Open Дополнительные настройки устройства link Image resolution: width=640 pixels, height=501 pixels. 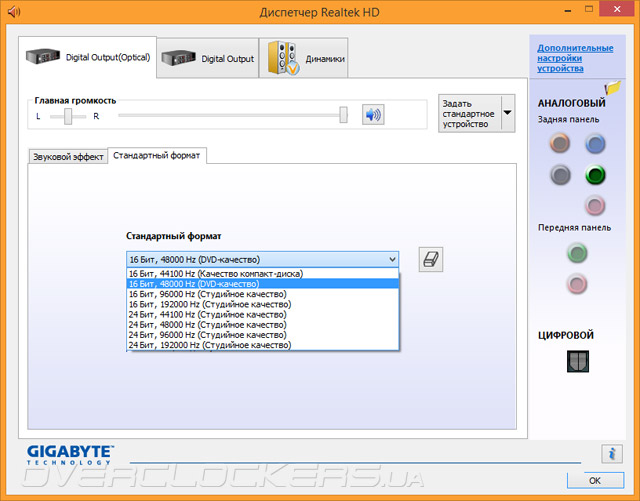[575, 58]
